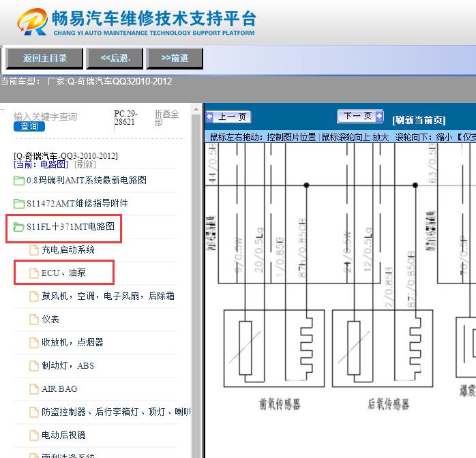Click the scroll-up arrow of the tree panel

[196, 109]
